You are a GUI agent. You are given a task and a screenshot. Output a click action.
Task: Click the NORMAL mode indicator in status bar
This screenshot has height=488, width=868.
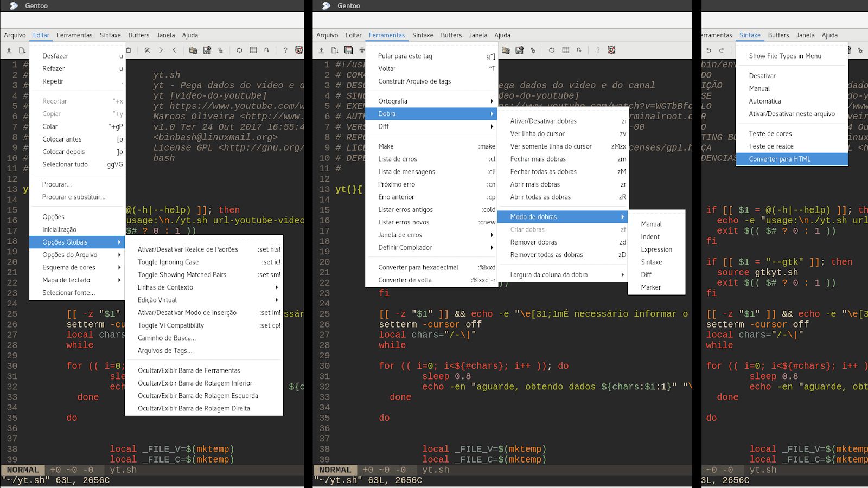click(22, 470)
